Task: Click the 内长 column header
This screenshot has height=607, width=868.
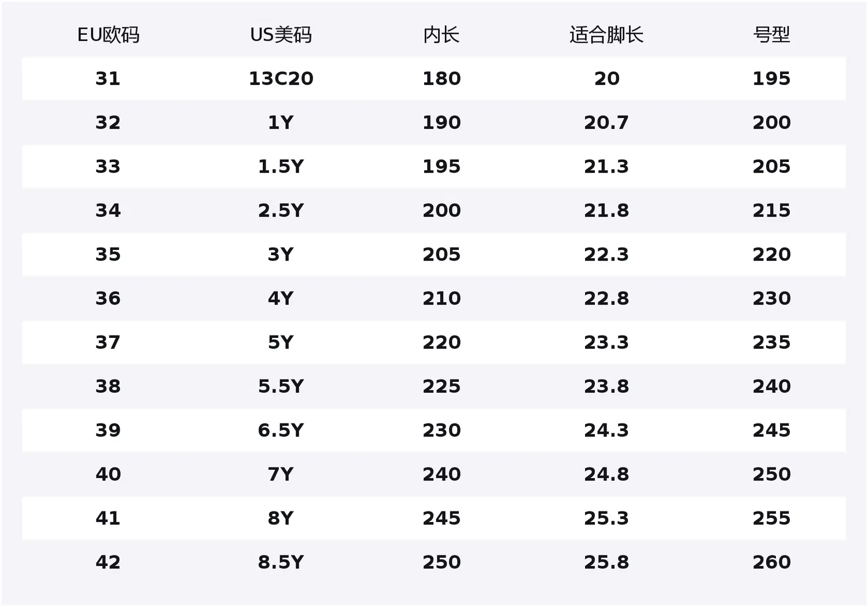Action: tap(442, 35)
